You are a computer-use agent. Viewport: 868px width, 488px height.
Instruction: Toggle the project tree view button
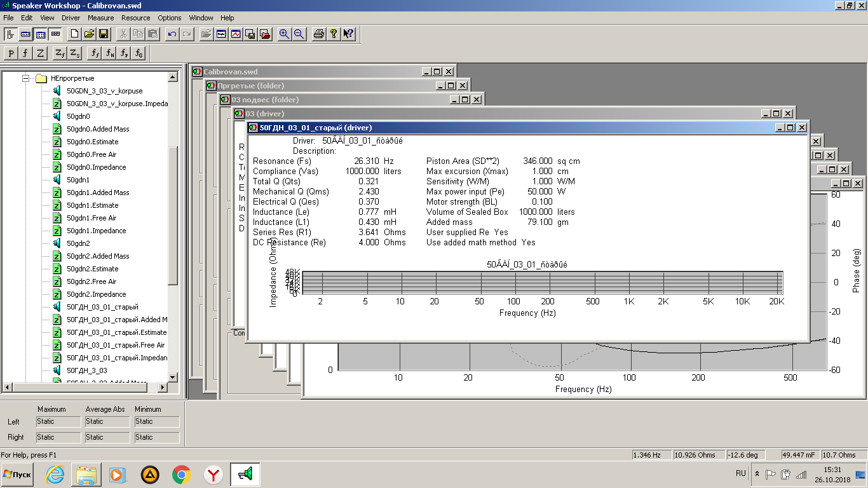pyautogui.click(x=11, y=34)
